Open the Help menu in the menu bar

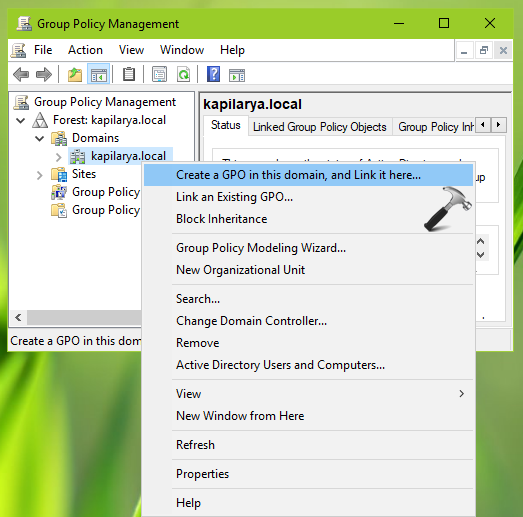232,50
